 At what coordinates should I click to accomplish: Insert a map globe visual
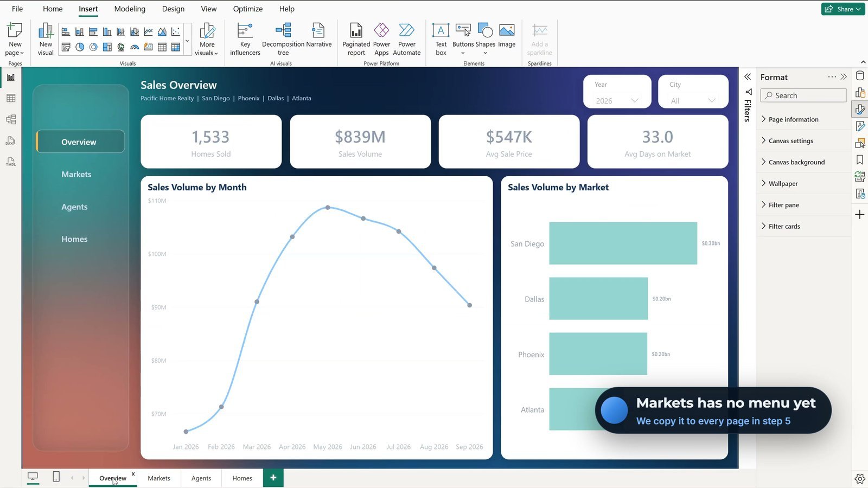tap(121, 47)
